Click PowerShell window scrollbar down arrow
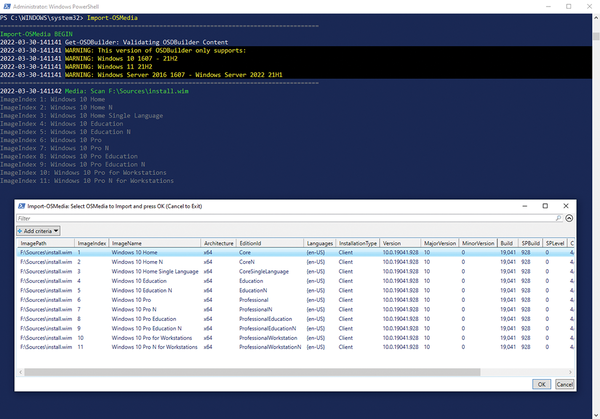Viewport: 600px width, 419px height. click(596, 415)
